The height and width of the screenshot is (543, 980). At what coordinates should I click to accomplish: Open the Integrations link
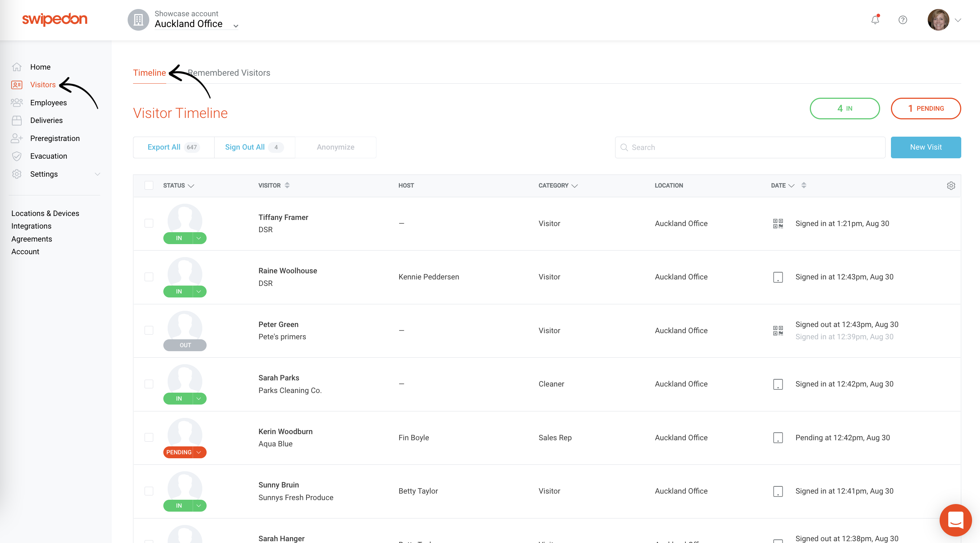click(x=31, y=226)
